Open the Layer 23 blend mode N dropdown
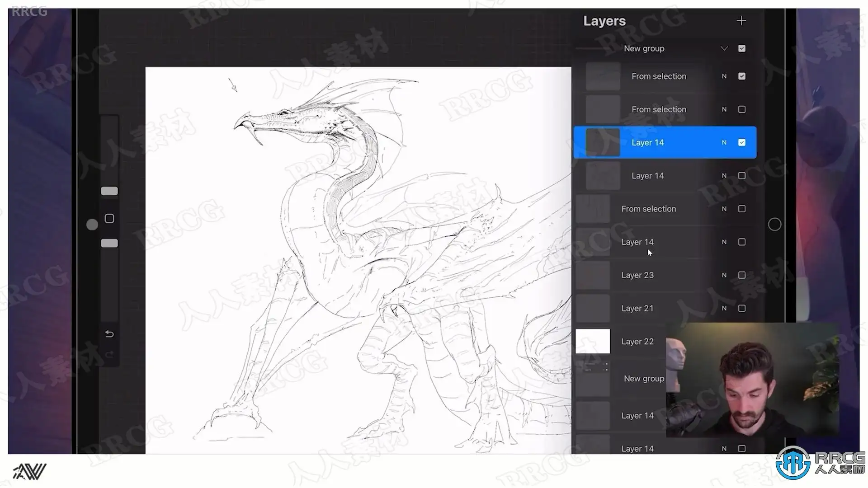Image resolution: width=868 pixels, height=488 pixels. (x=724, y=275)
